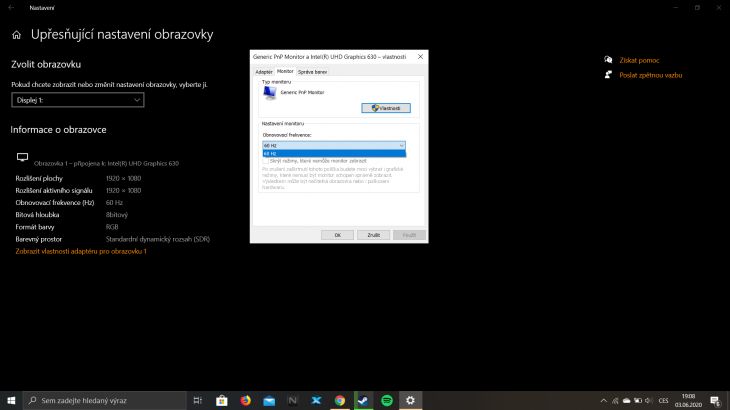
Task: Open Steam from the taskbar
Action: pos(363,400)
